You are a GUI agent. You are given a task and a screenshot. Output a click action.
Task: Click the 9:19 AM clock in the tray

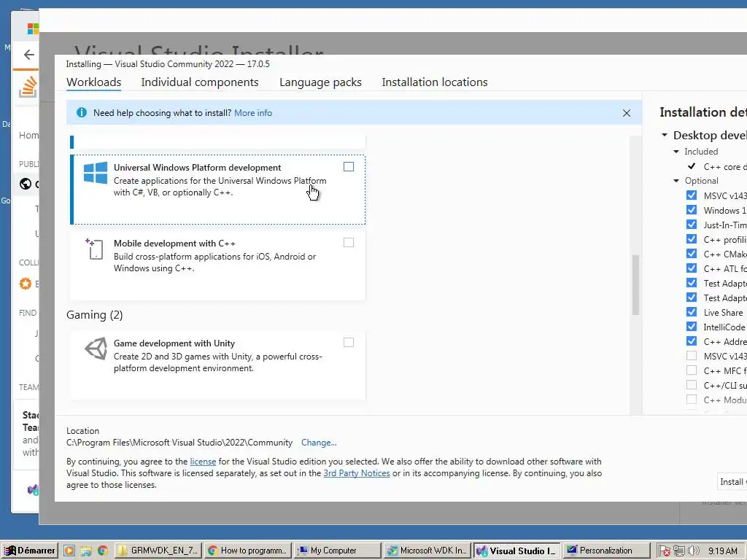pos(722,551)
